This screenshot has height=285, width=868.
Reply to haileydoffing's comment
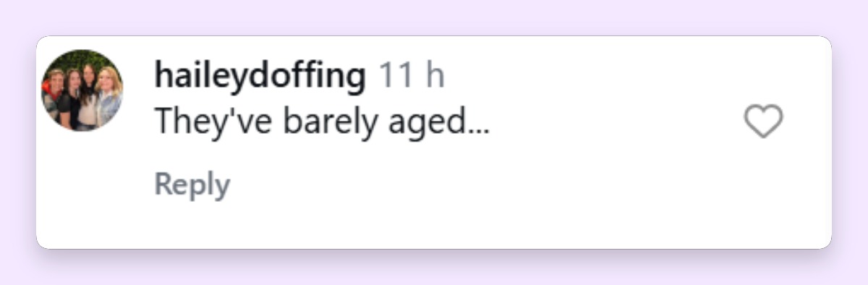pyautogui.click(x=192, y=184)
